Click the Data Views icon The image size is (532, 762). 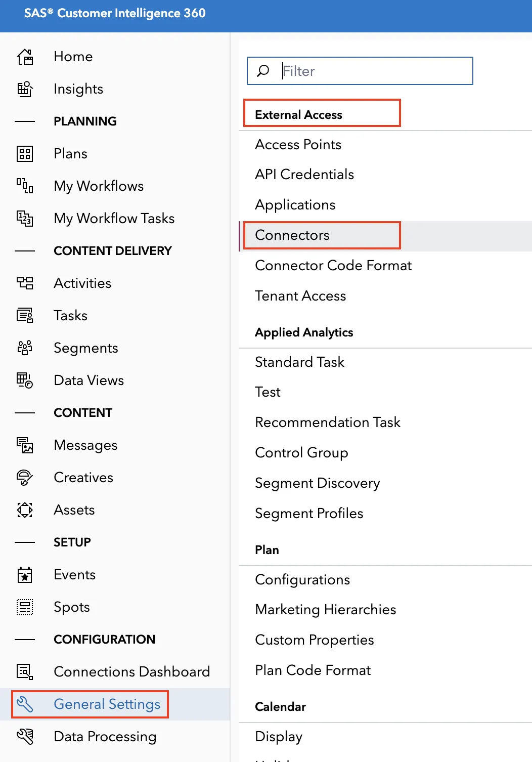(25, 380)
